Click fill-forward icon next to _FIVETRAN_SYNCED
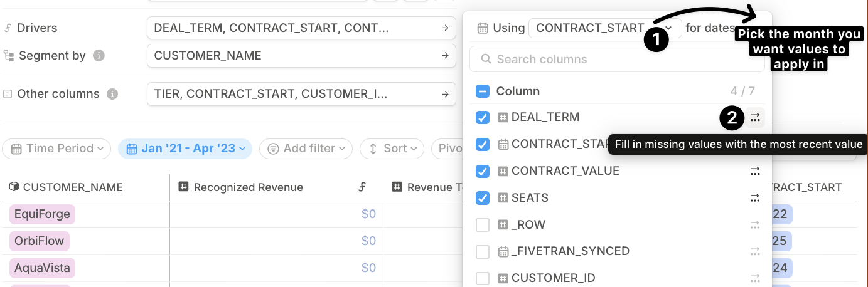Image resolution: width=868 pixels, height=287 pixels. [755, 251]
